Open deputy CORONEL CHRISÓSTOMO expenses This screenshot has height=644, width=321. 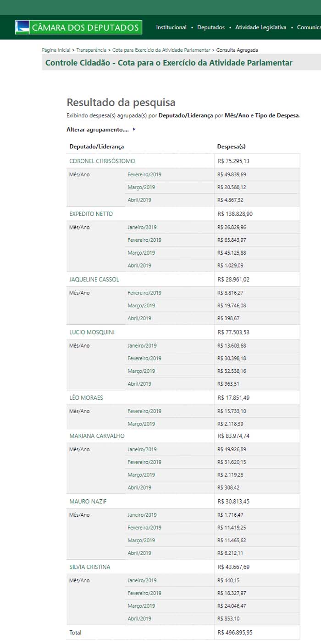[102, 161]
